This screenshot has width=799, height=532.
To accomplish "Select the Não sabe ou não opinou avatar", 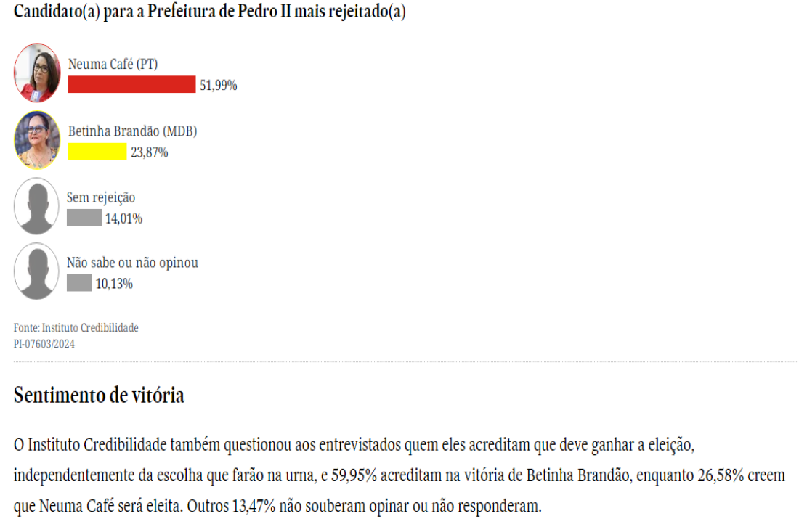I will (36, 271).
